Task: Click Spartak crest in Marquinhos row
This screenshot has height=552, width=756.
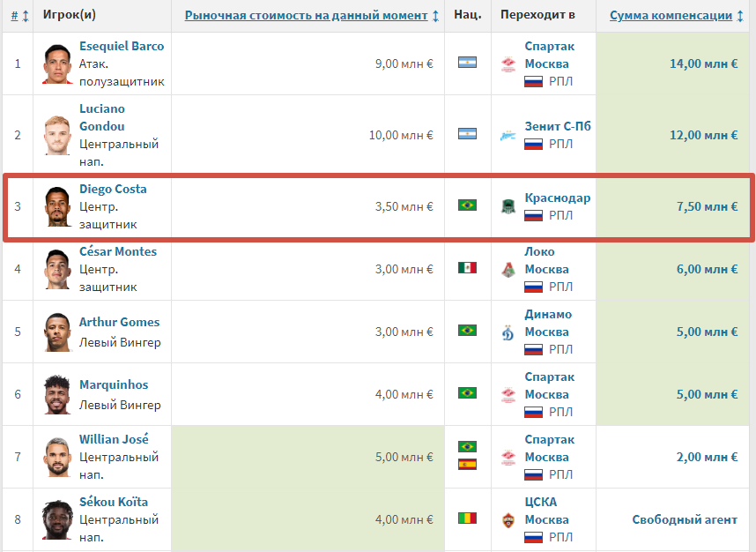Action: coord(508,395)
